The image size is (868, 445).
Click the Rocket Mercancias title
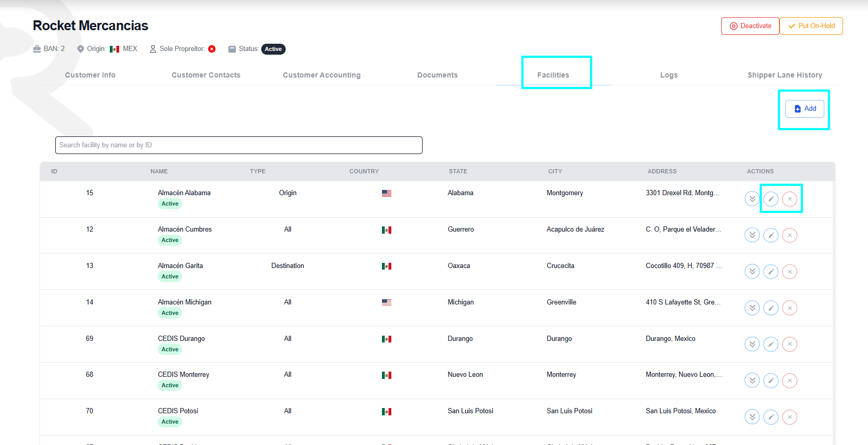tap(91, 26)
